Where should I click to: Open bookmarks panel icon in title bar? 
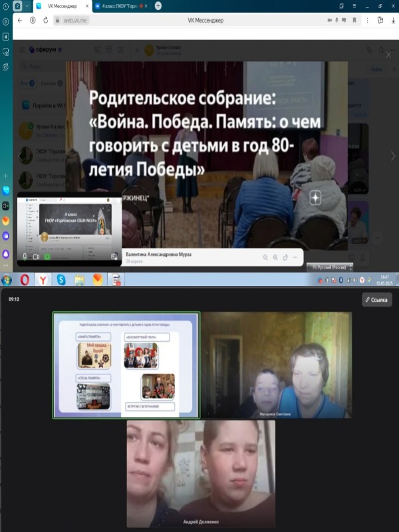341,6
